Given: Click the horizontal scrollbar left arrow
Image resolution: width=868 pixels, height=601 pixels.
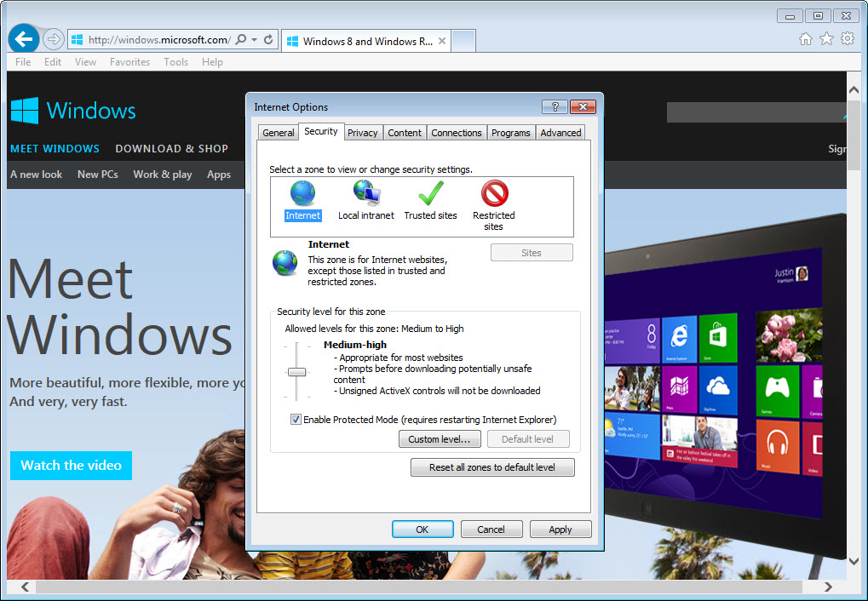Looking at the screenshot, I should [25, 586].
